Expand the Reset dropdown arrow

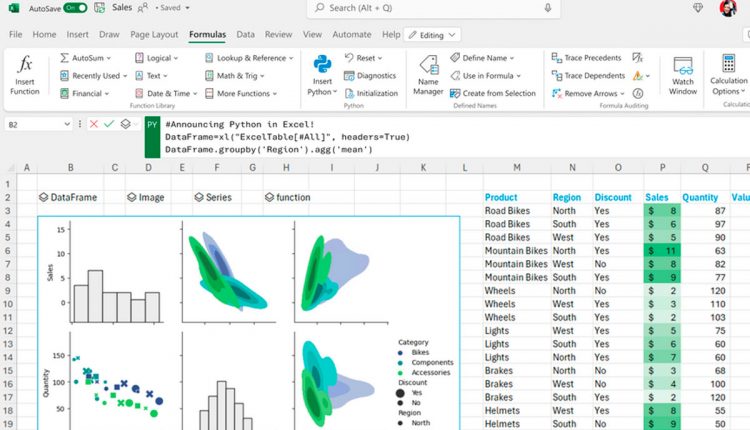[x=380, y=58]
